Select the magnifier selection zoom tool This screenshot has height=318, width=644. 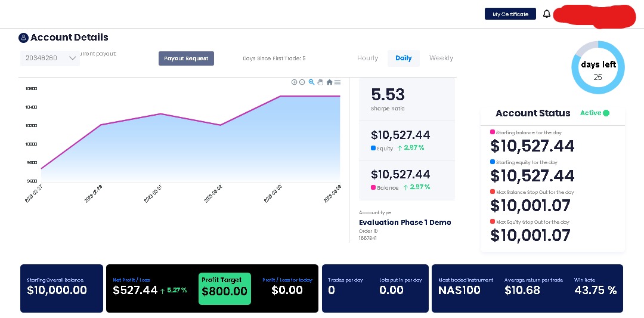tap(311, 82)
